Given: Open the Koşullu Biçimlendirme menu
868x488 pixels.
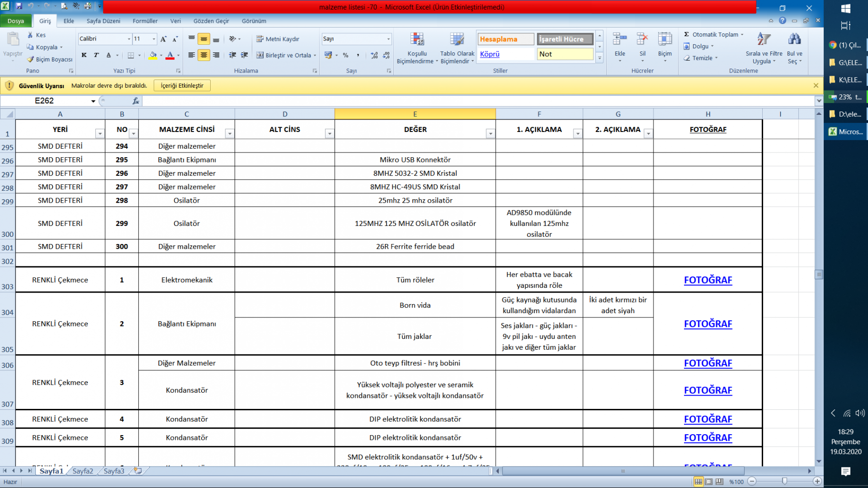Looking at the screenshot, I should [417, 48].
